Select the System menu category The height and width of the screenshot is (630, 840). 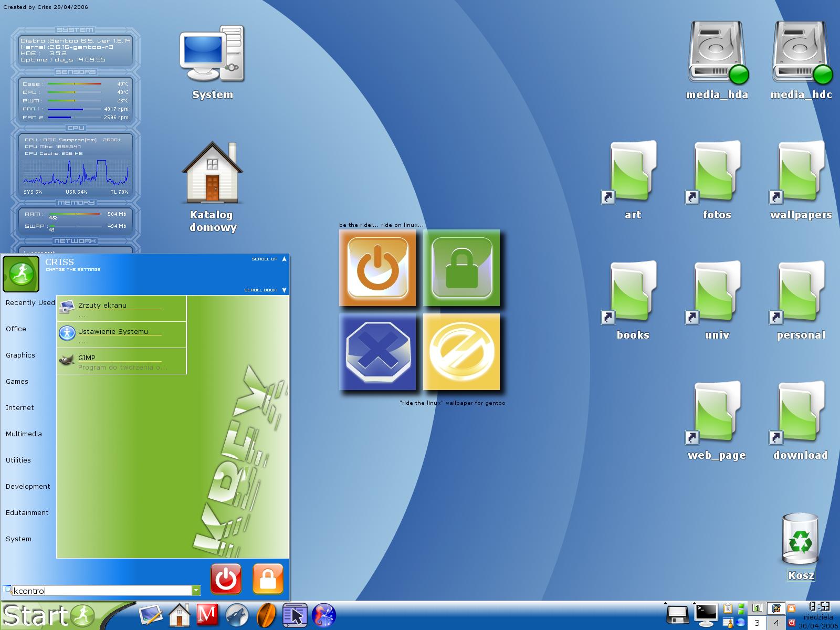coord(18,539)
